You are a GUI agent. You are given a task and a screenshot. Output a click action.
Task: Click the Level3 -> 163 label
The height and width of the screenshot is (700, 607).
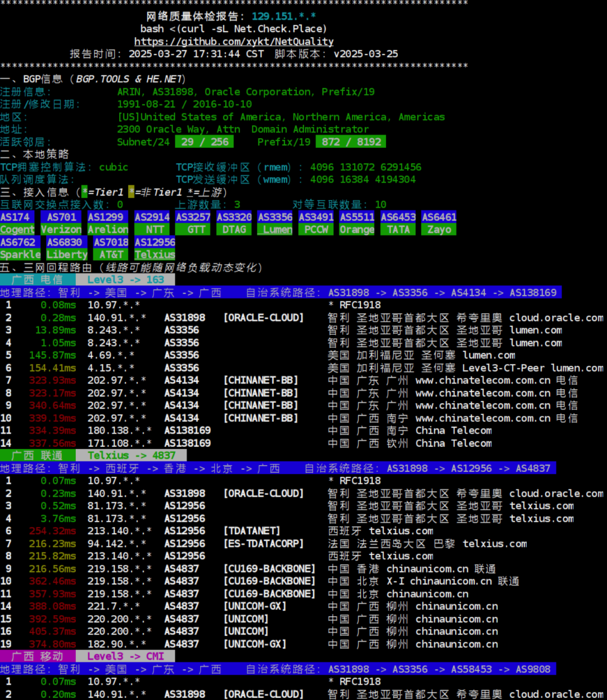[126, 280]
